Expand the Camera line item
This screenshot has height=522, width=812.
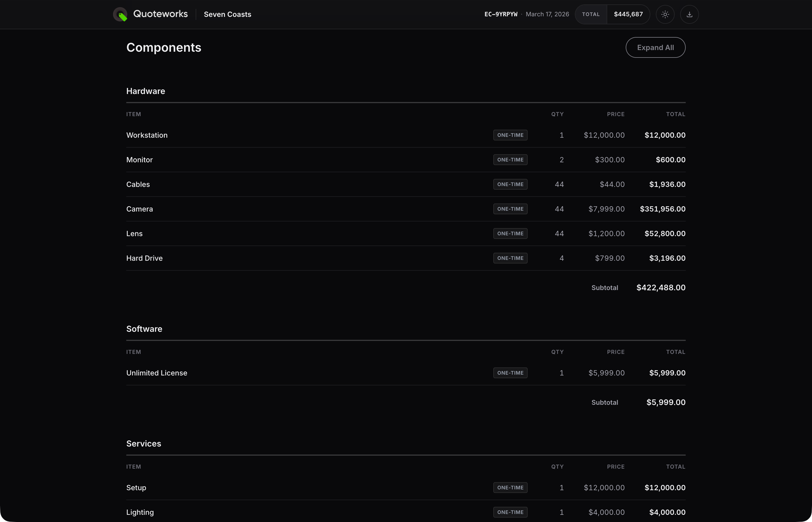point(140,209)
